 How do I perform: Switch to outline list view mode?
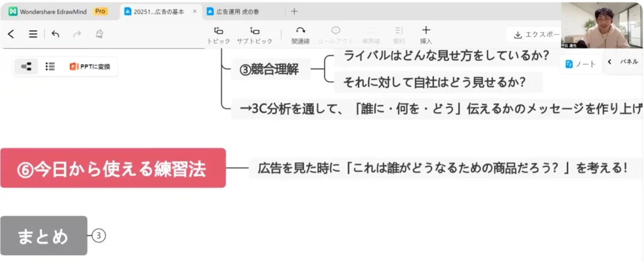click(50, 66)
